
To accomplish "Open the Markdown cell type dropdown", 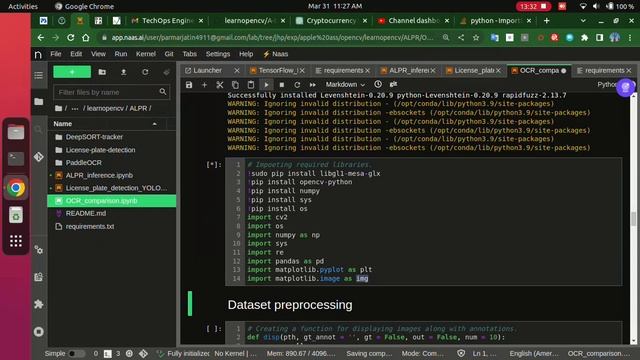I will pos(345,84).
